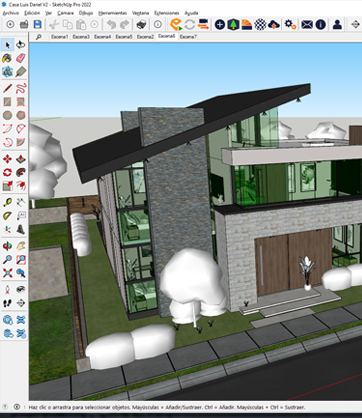Choose the 2 Point Arc tool

point(21,129)
